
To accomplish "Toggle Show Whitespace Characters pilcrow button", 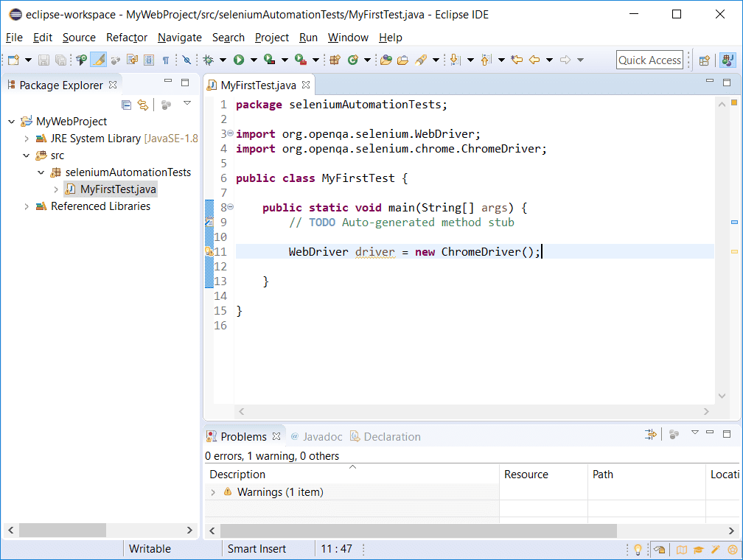I will pos(166,60).
